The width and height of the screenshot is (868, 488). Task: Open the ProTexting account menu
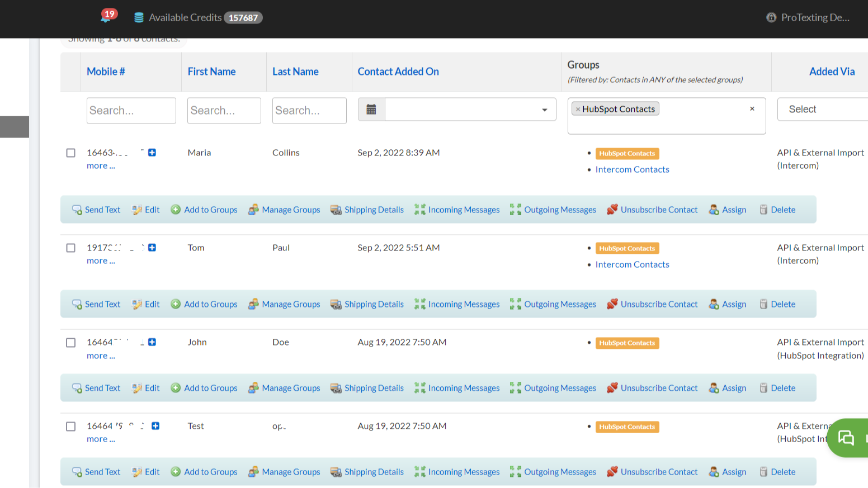[808, 17]
